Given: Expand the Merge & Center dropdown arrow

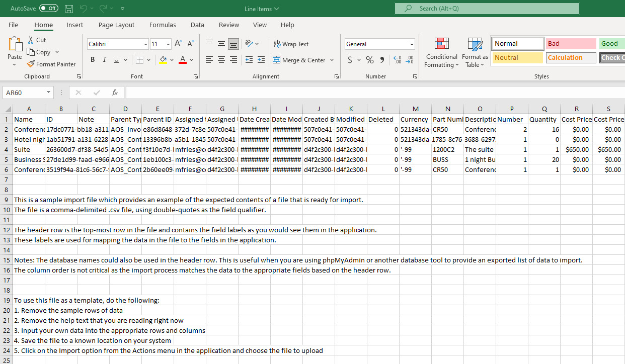Looking at the screenshot, I should pos(332,60).
